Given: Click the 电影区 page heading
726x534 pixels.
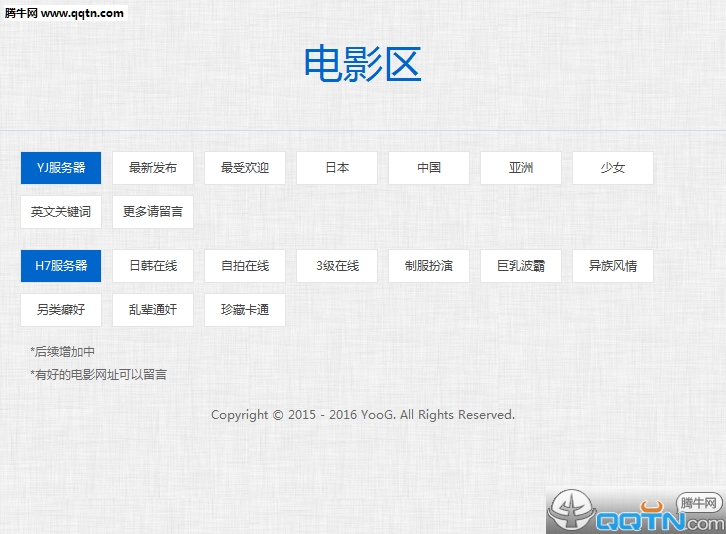Looking at the screenshot, I should [x=363, y=64].
